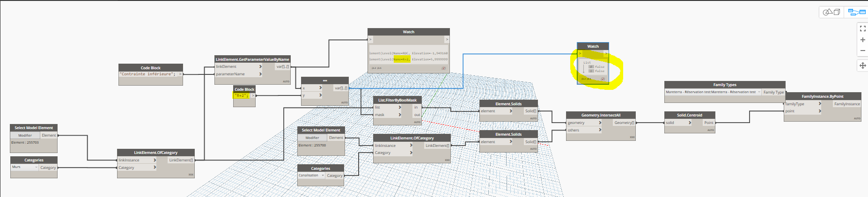868x197 pixels.
Task: Edit the "Contrainte inférieure" code block text
Action: [147, 74]
